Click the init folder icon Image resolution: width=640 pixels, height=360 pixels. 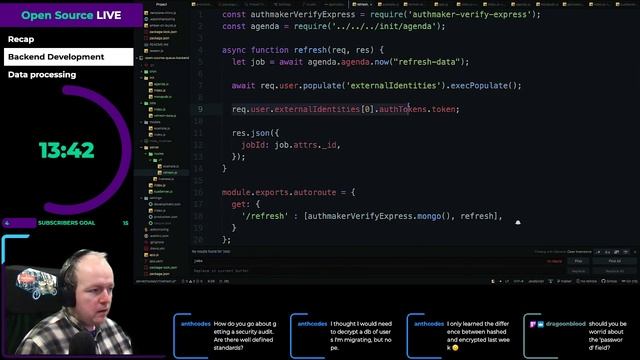tap(147, 78)
